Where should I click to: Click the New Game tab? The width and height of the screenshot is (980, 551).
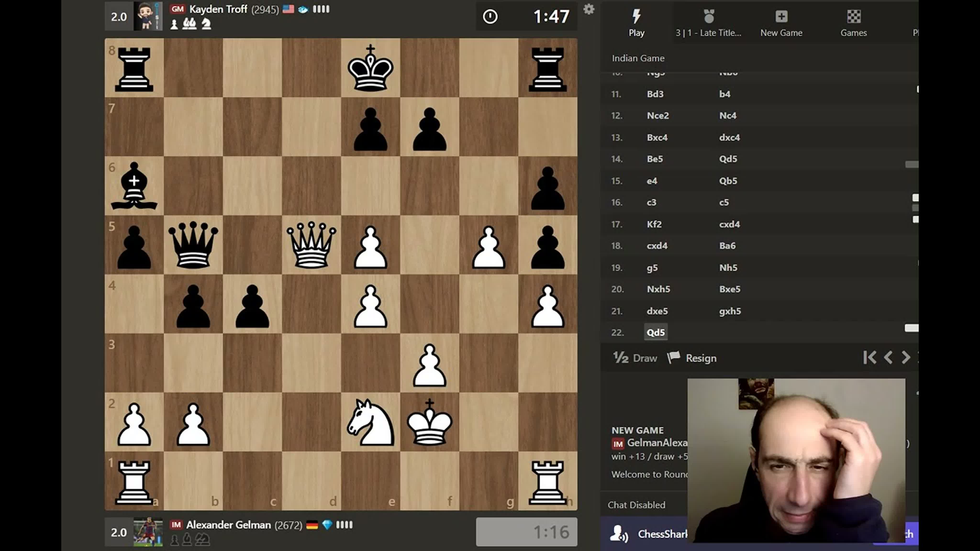tap(781, 23)
